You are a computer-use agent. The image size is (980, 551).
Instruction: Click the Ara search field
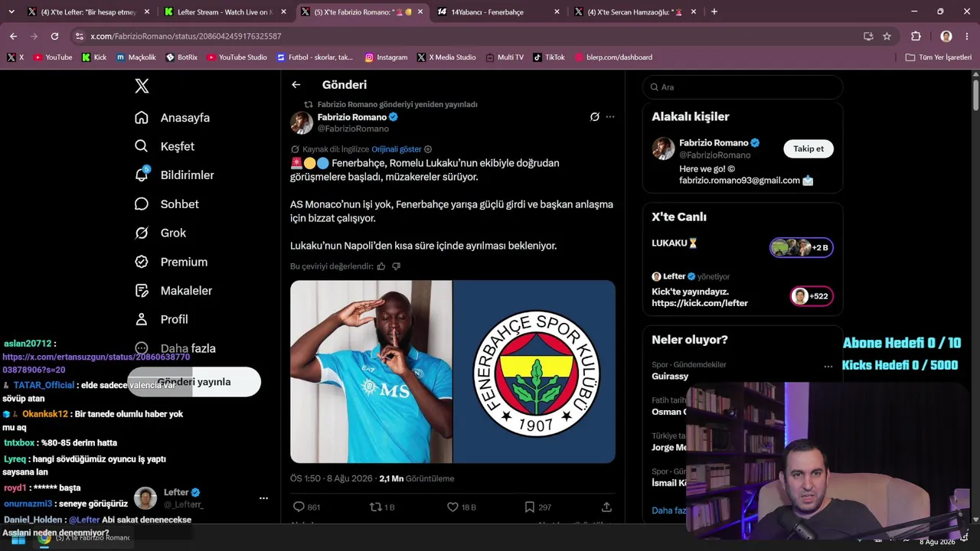743,87
